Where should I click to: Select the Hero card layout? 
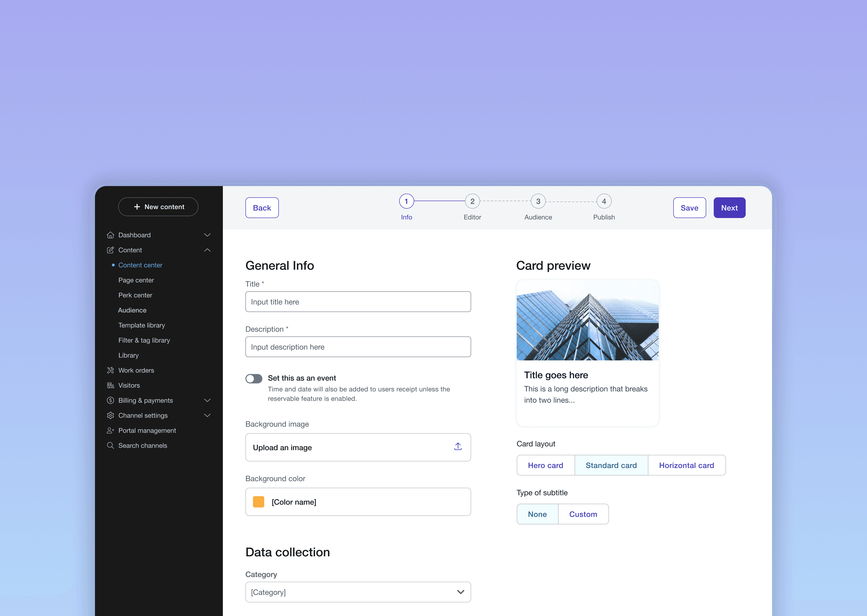click(x=545, y=465)
